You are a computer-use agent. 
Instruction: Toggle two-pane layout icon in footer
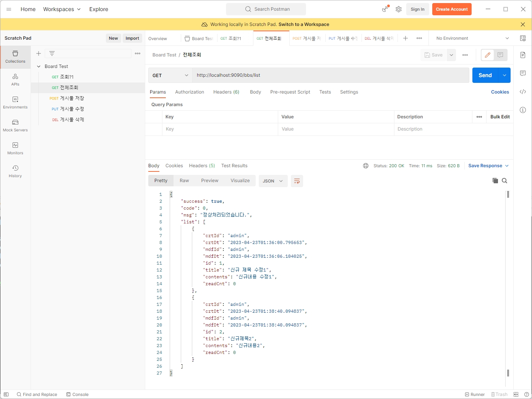click(x=516, y=394)
